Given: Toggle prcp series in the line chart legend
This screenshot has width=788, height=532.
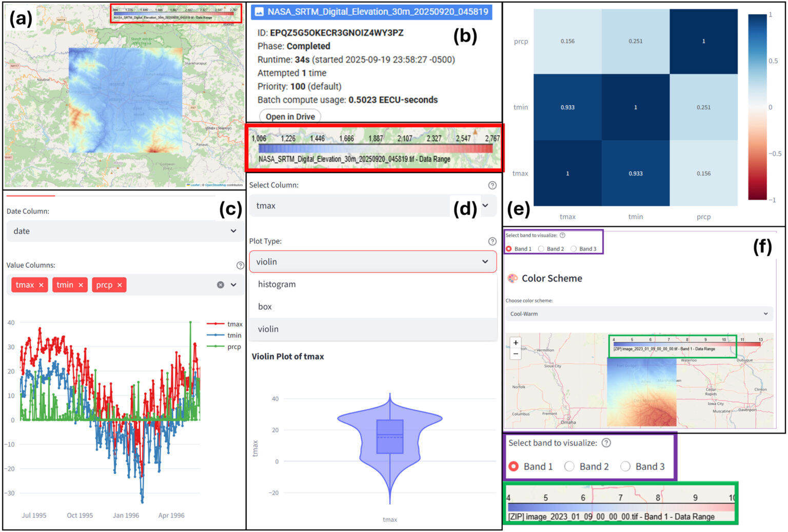Looking at the screenshot, I should [225, 347].
